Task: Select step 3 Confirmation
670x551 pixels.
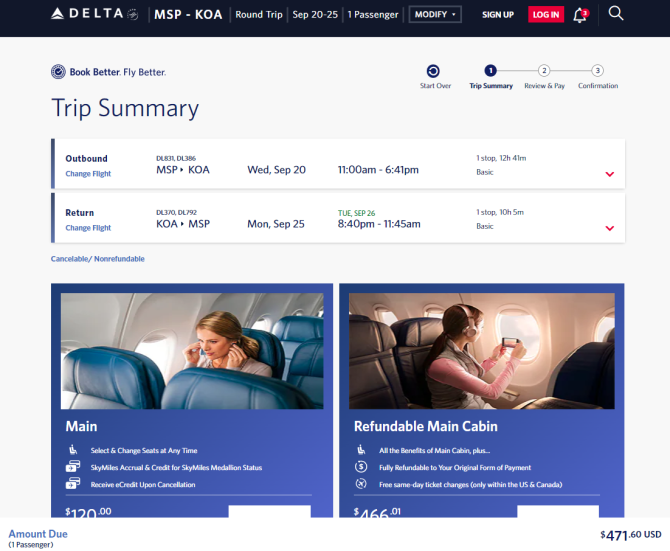Action: tap(598, 77)
